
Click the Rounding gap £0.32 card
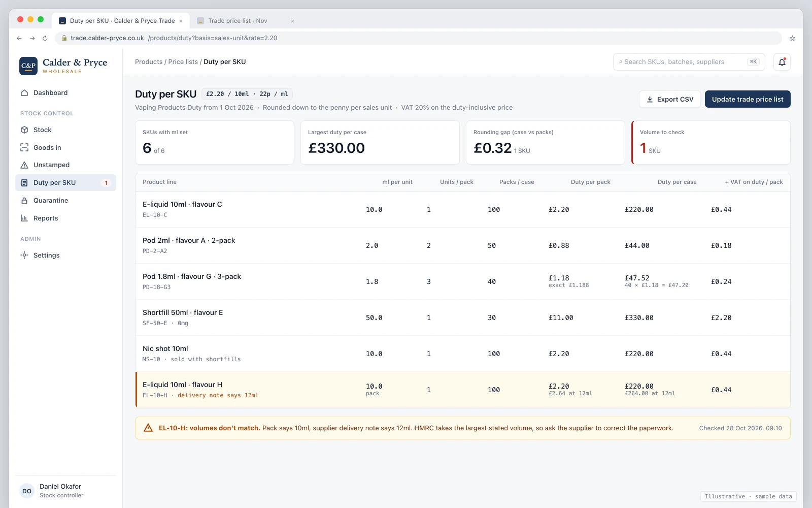(545, 142)
